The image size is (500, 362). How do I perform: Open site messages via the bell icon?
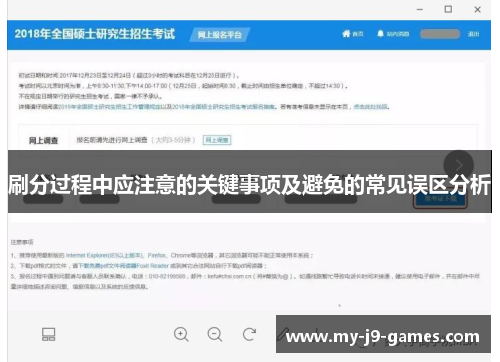(380, 34)
